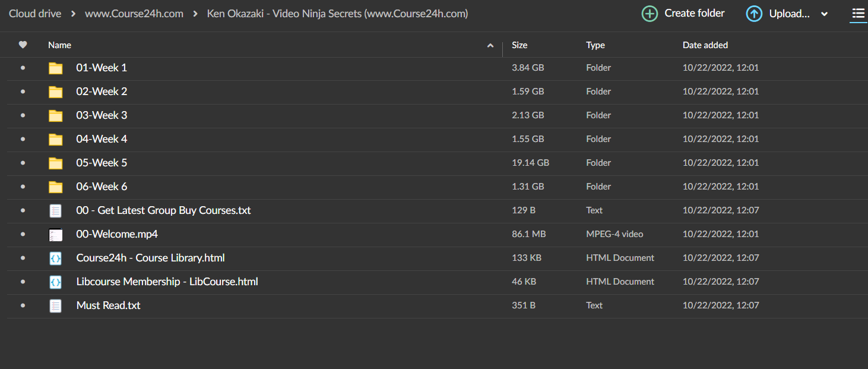Screen dimensions: 868x369
Task: Select the 03-Week 3 folder name
Action: [102, 115]
